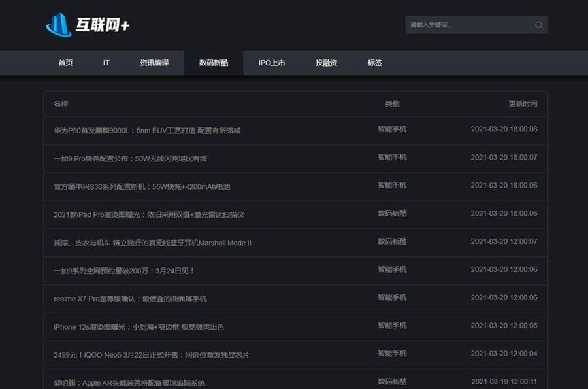Open the 标签 navigation item
Screen dimensions: 588x389
(x=373, y=63)
